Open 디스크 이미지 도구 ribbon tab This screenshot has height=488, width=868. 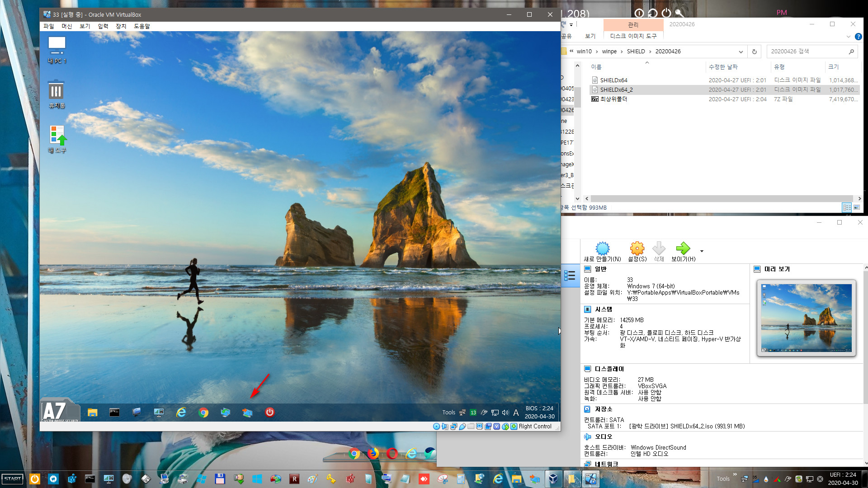click(x=633, y=36)
